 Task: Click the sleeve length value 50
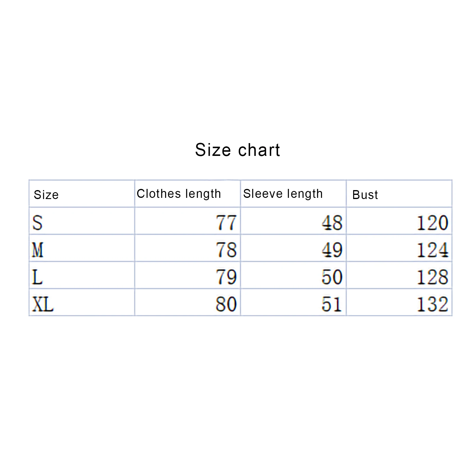tap(332, 277)
